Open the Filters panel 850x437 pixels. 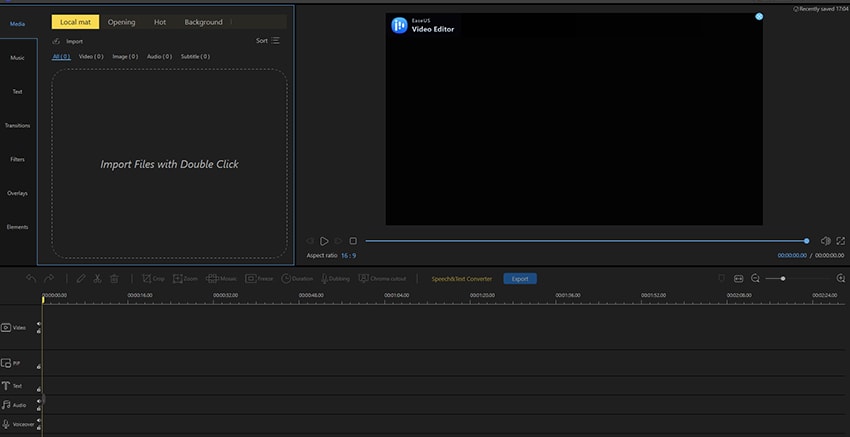17,159
